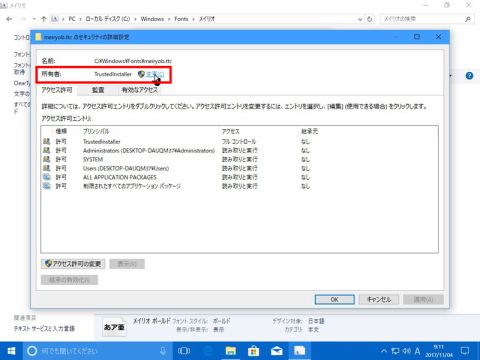Screen dimensions: 480x360
Task: Click user-group icon of Users row
Action: [x=47, y=168]
